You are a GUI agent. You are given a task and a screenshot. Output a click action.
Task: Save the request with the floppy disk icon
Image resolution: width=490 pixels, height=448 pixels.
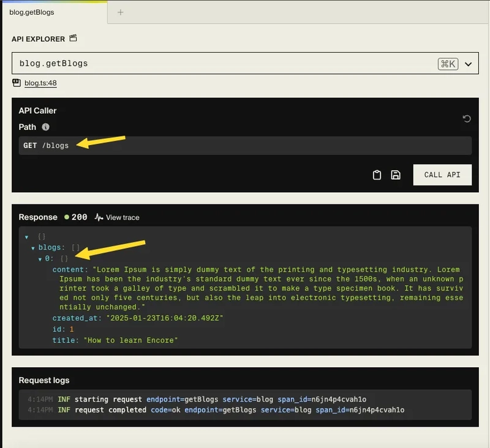point(396,175)
